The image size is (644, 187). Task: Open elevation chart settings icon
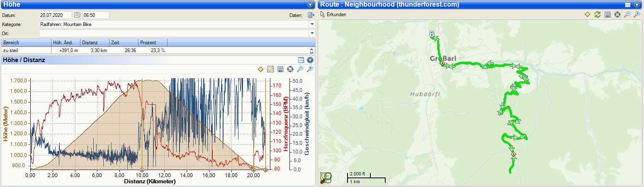click(290, 69)
